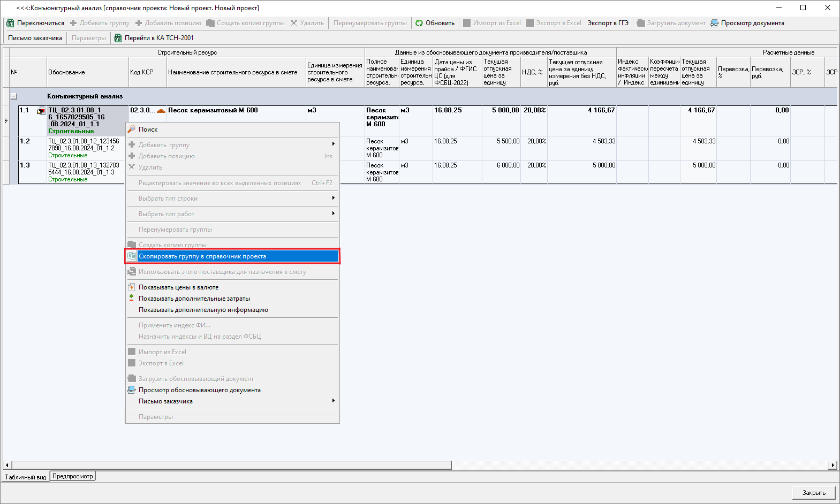Click the row 1.1 document marker icon

41,111
